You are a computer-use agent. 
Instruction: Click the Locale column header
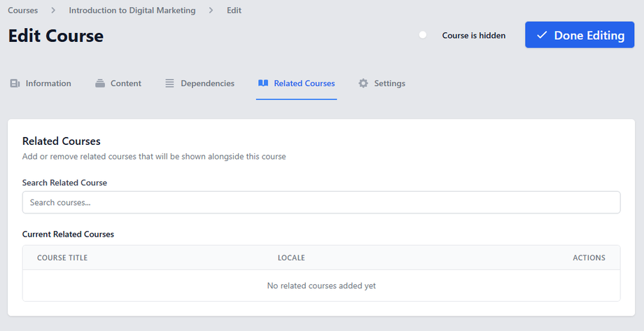[x=291, y=258]
